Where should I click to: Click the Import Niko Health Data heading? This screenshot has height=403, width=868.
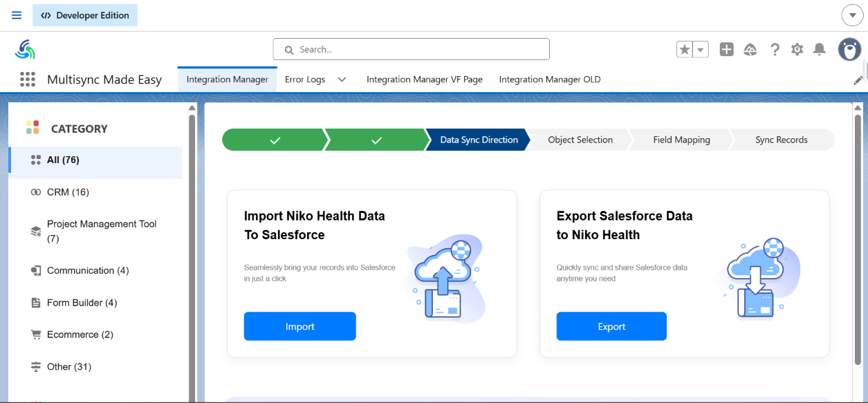315,225
